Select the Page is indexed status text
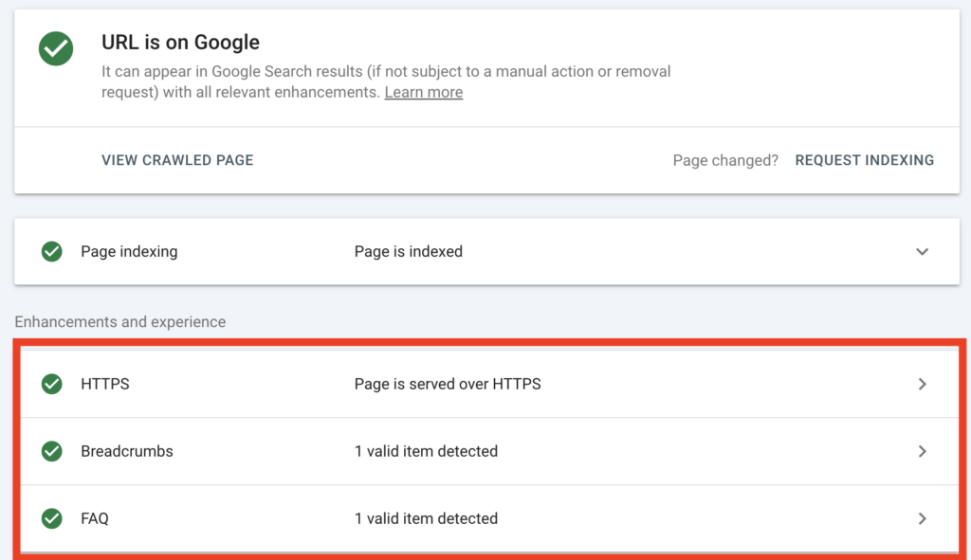This screenshot has height=560, width=971. (410, 251)
